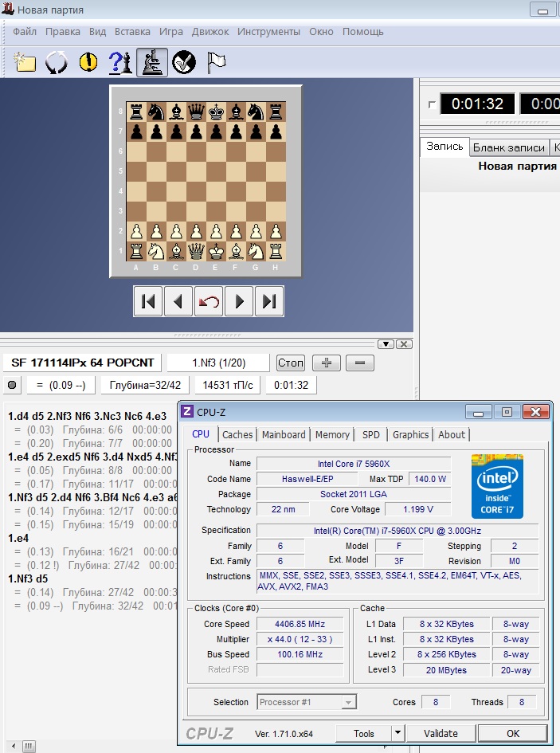Open the Mainboard tab in CPU-Z
Viewport: 560px width, 753px height.
click(x=284, y=434)
